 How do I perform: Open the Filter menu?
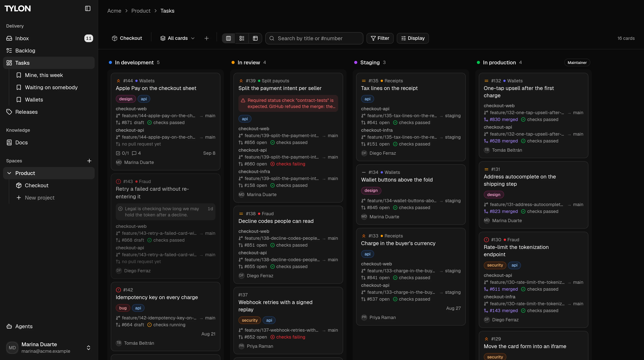tap(380, 38)
